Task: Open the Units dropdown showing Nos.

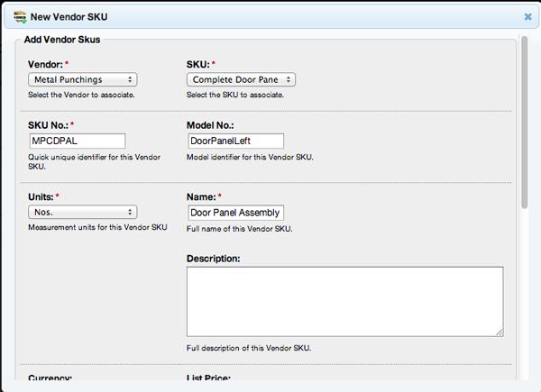Action: point(83,212)
